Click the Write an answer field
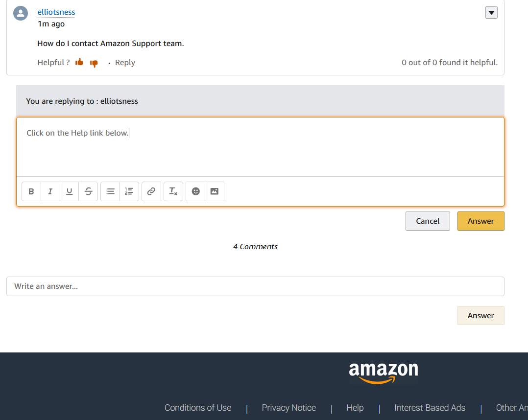Image resolution: width=528 pixels, height=420 pixels. [255, 286]
